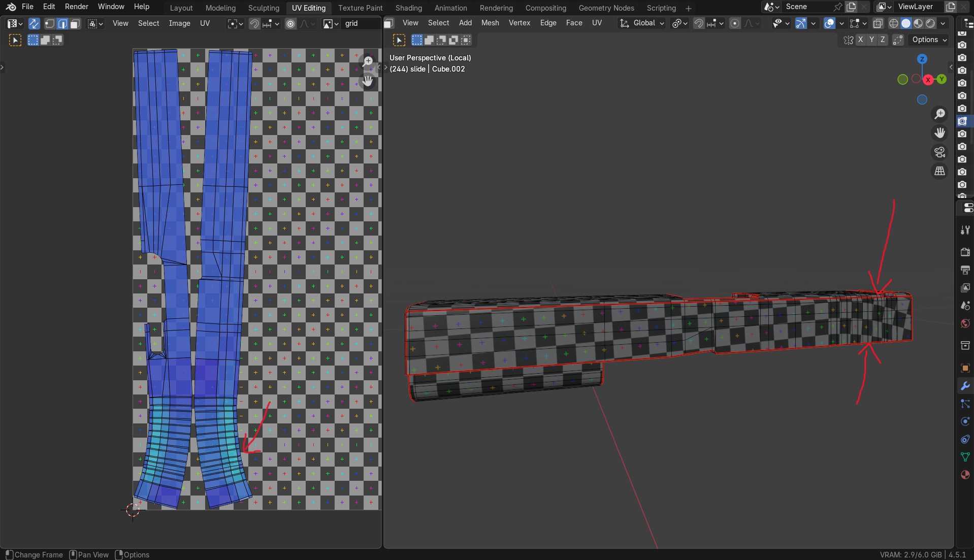Open the Modifiers properties wrench tab
The height and width of the screenshot is (560, 974).
click(965, 386)
